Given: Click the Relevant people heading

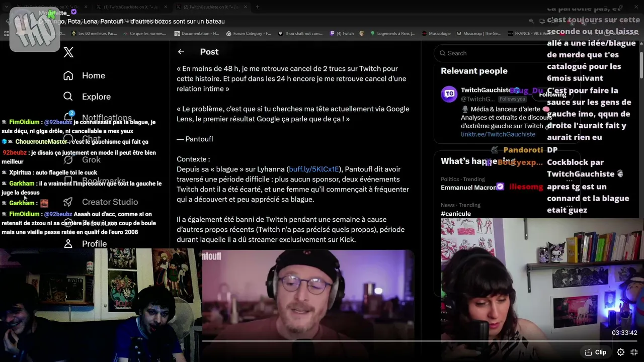Looking at the screenshot, I should [x=474, y=71].
